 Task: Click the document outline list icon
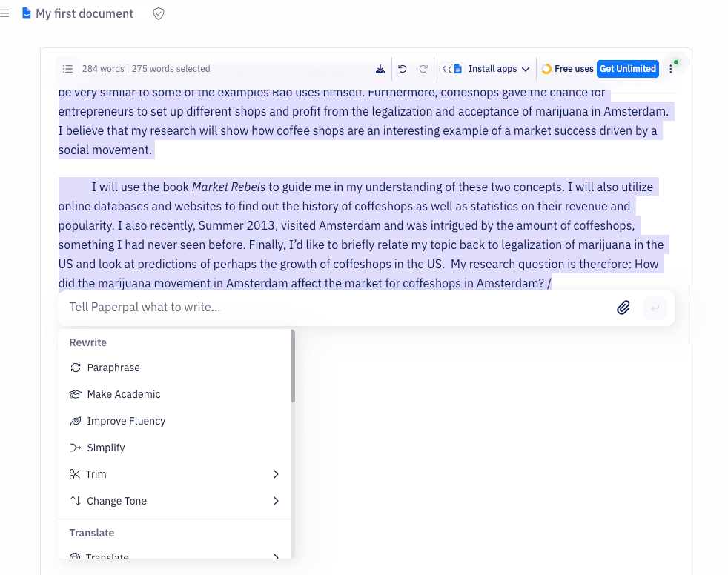[67, 68]
